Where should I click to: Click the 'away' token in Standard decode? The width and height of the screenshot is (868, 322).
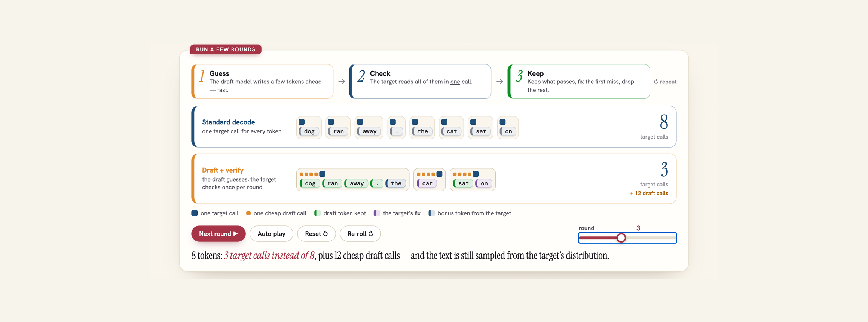pyautogui.click(x=369, y=131)
